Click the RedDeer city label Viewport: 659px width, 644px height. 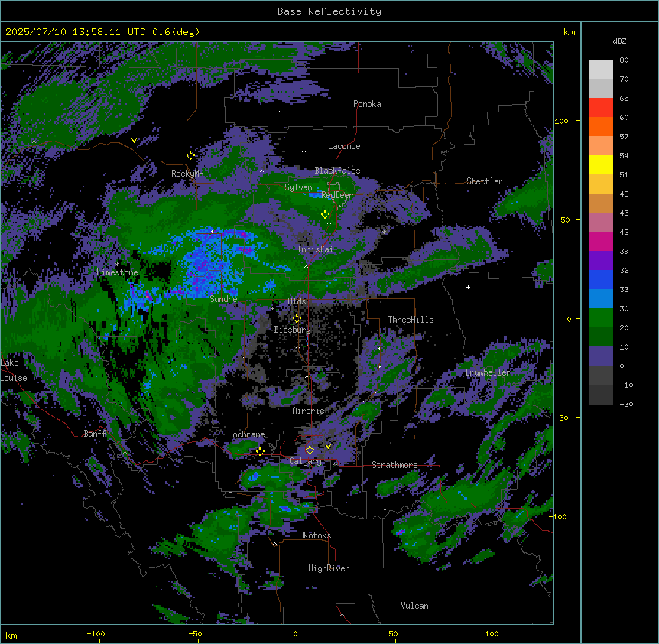337,194
